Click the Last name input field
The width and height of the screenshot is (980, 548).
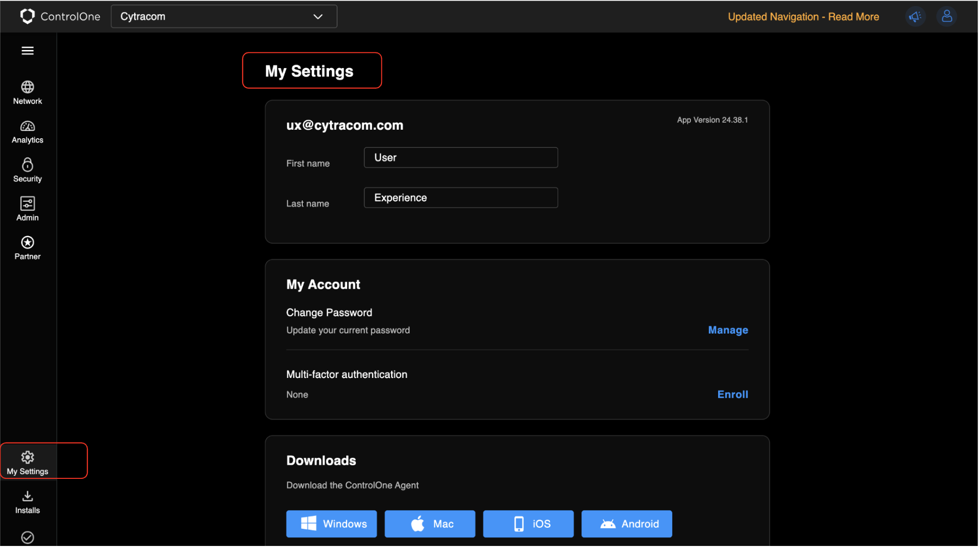tap(461, 198)
